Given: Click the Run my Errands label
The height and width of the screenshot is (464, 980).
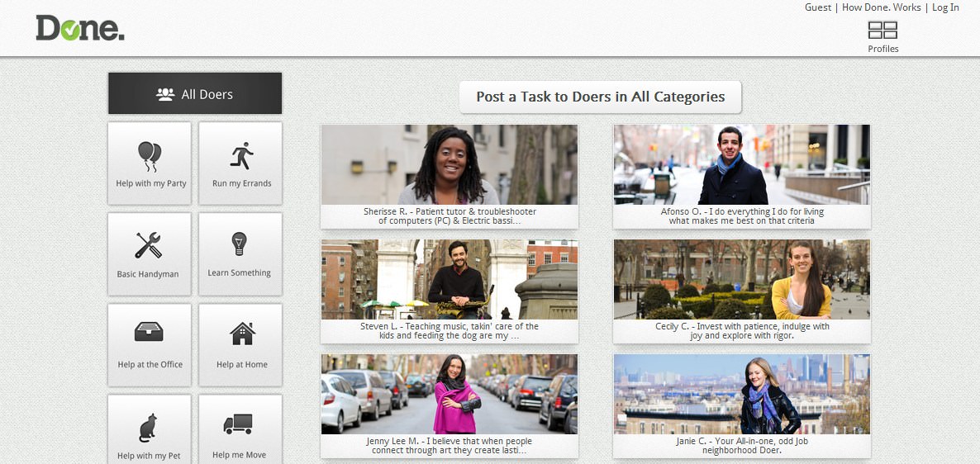Looking at the screenshot, I should (241, 183).
